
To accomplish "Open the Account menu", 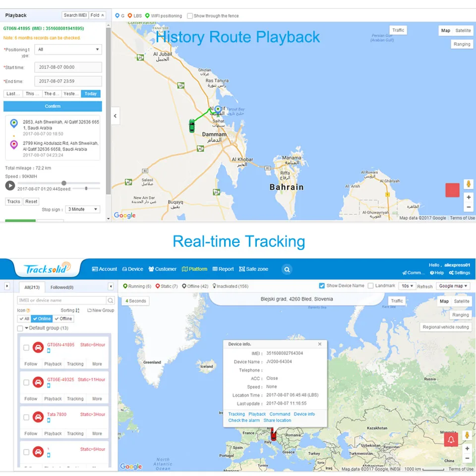I will (104, 269).
